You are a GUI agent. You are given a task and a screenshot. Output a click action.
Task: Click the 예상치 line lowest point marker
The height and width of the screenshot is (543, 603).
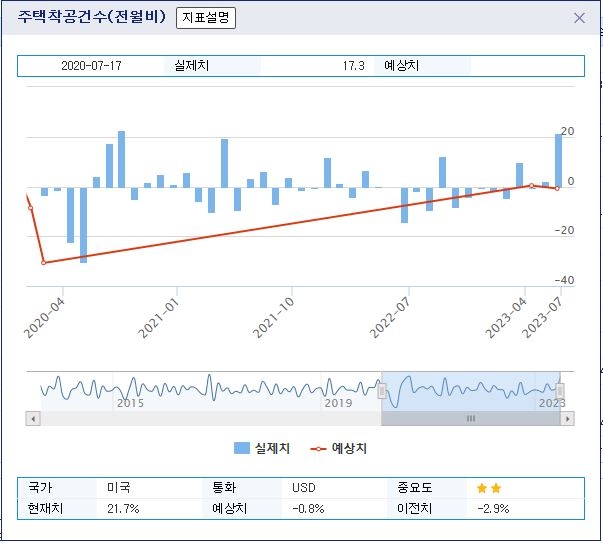click(43, 263)
